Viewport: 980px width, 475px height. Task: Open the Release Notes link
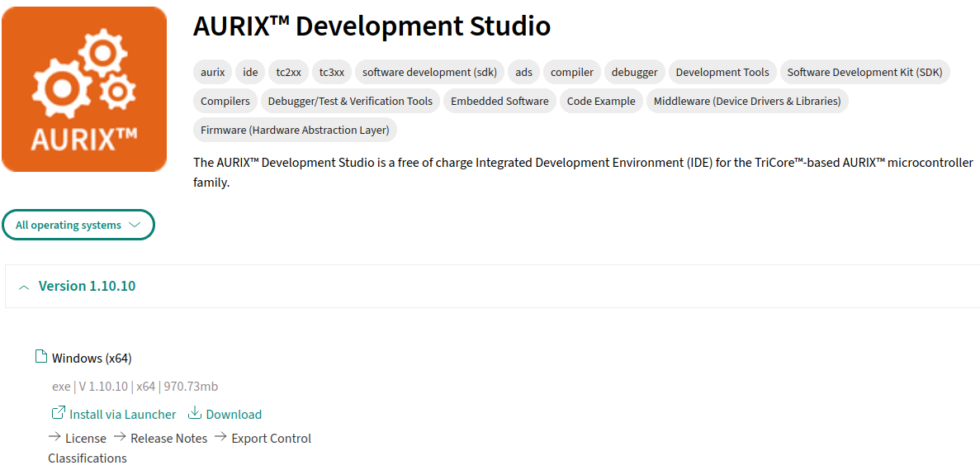(168, 439)
